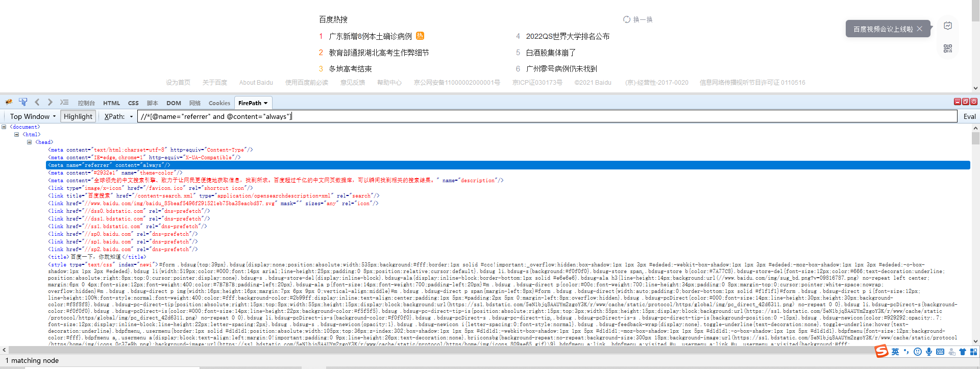980x369 pixels.
Task: Select the <title> 百度一下，你就知道 node
Action: coord(97,257)
